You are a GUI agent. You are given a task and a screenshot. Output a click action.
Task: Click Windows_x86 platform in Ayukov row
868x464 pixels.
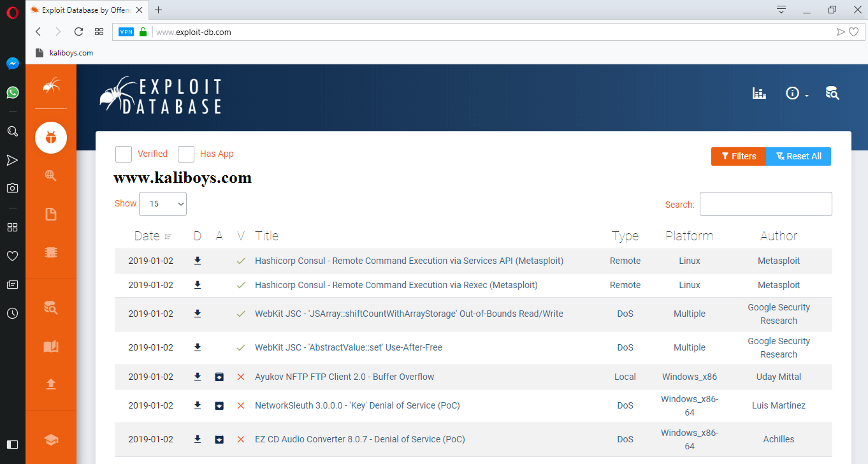pyautogui.click(x=690, y=377)
